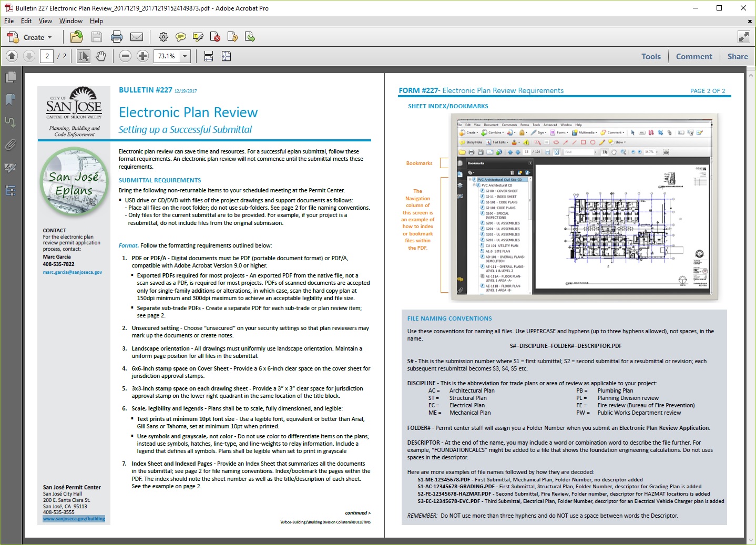The width and height of the screenshot is (756, 545).
Task: Click the Electronic Plan Review title
Action: 188,112
